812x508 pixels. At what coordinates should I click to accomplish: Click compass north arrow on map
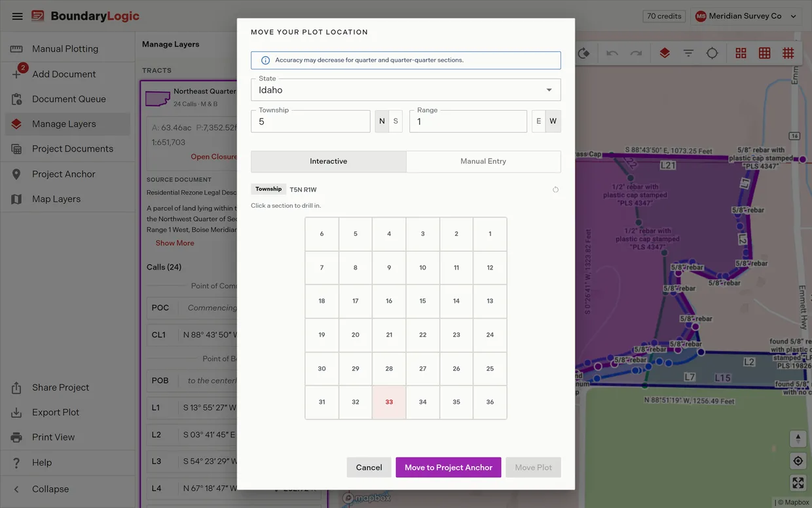tap(798, 439)
